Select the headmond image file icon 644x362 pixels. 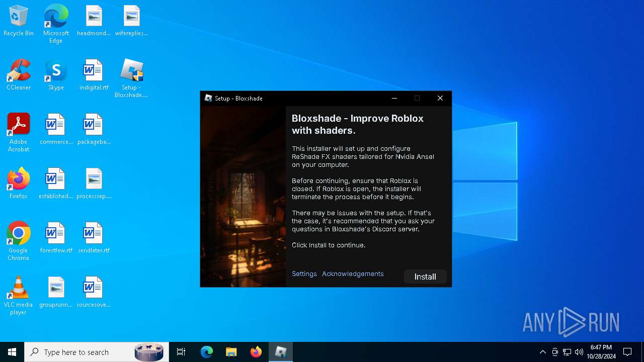94,21
